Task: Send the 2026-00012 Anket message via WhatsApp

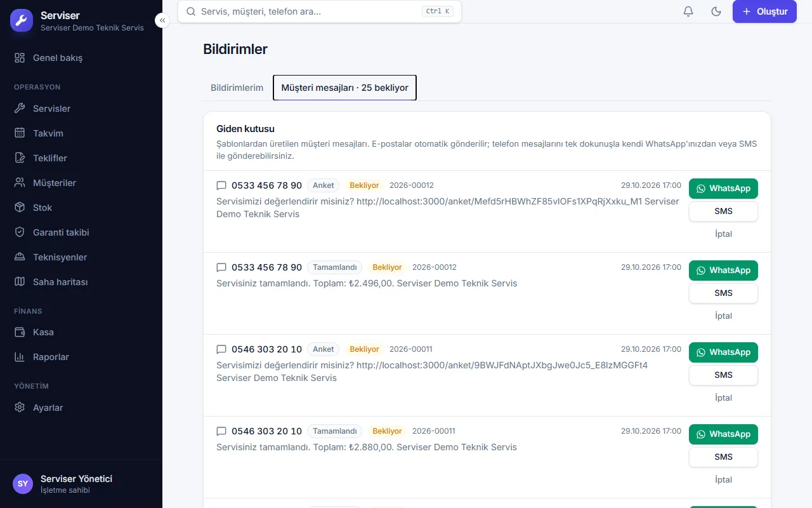Action: tap(723, 189)
